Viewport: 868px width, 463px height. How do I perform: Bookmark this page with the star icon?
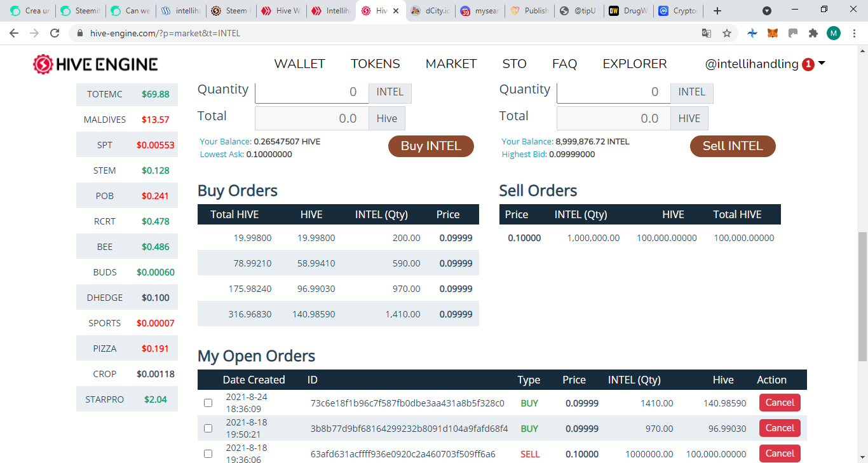727,33
